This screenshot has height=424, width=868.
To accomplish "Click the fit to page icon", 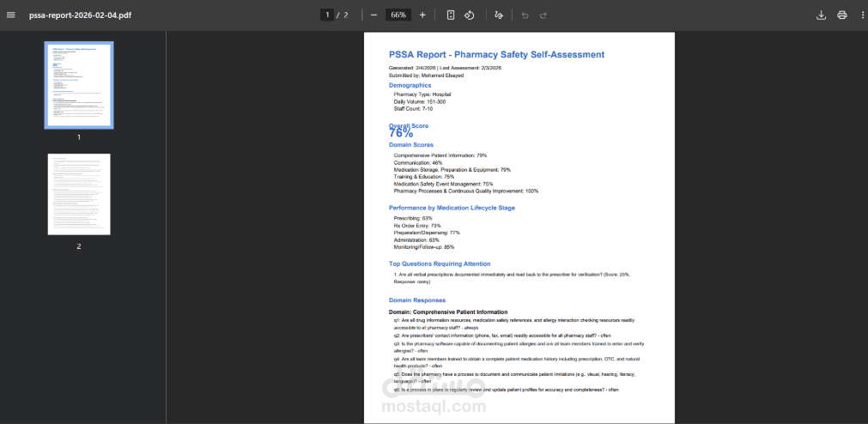I will tap(451, 15).
